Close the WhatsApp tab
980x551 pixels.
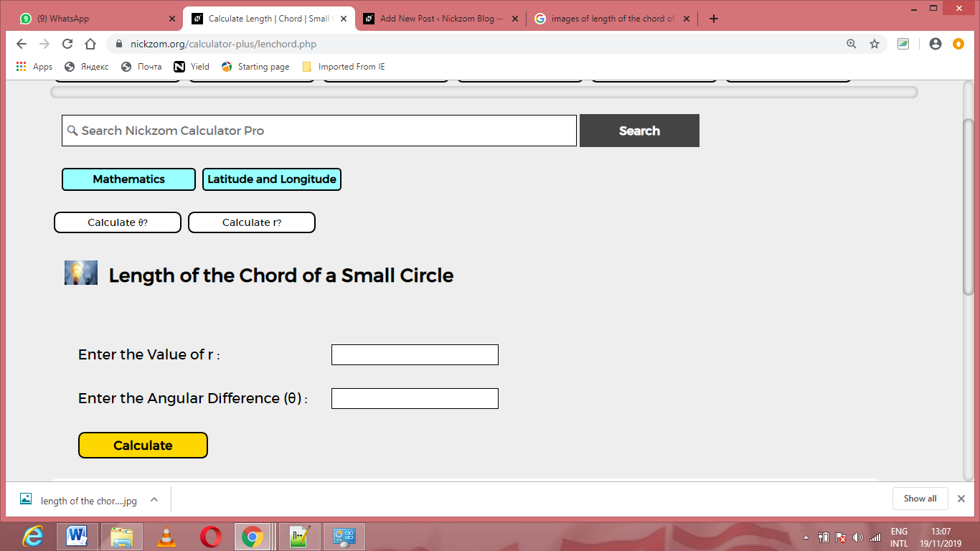coord(171,19)
